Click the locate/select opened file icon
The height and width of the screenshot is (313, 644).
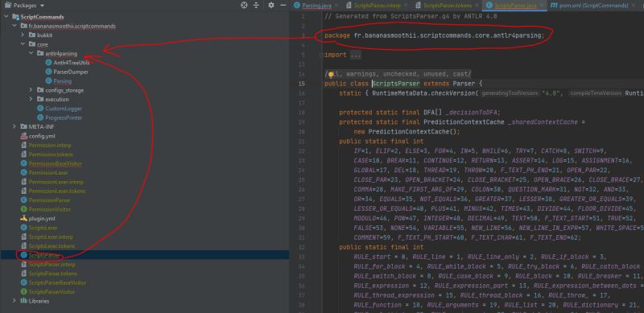(245, 6)
